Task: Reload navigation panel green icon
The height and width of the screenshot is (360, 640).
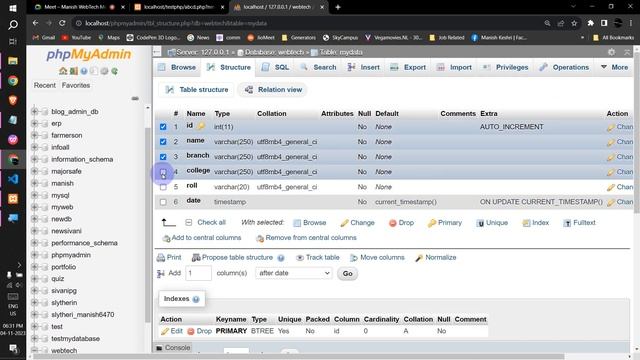Action: click(115, 71)
